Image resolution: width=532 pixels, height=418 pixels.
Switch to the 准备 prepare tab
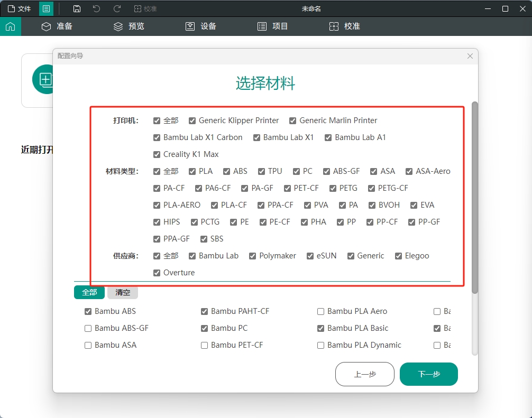pos(57,26)
